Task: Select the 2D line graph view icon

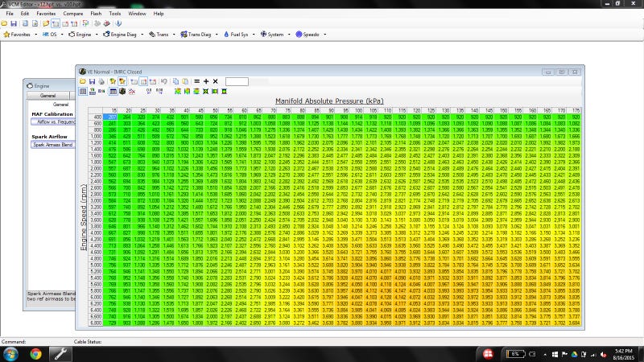Action: (132, 91)
